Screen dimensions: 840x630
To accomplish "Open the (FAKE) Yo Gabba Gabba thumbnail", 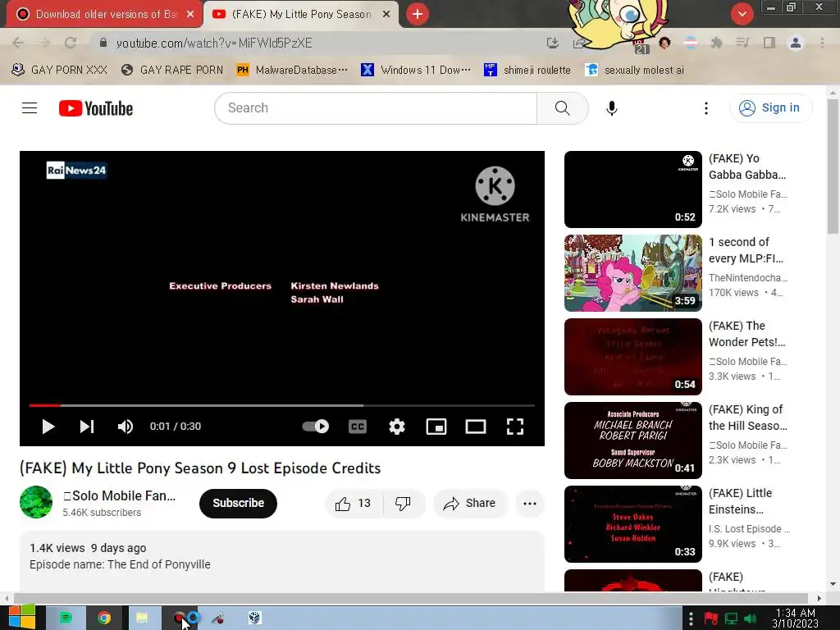I will click(x=632, y=189).
